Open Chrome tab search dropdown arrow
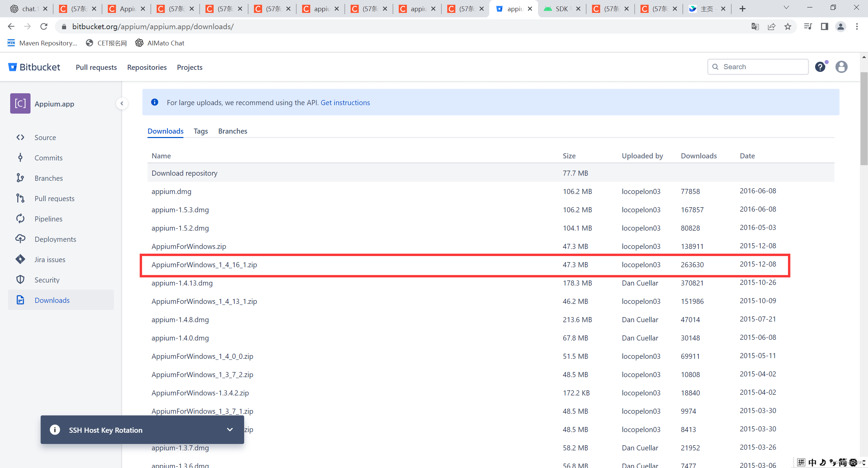Screen dimensions: 868x468 [786, 8]
